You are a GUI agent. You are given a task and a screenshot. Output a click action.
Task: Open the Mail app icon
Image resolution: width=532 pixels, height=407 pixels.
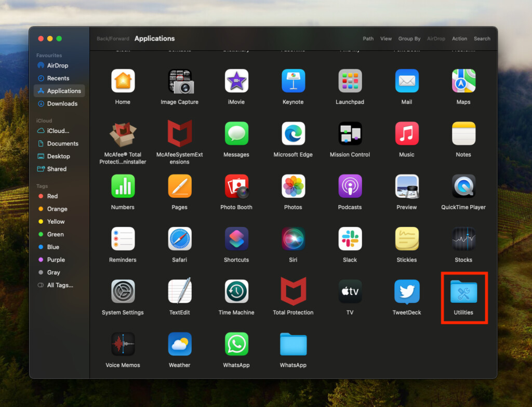(407, 81)
